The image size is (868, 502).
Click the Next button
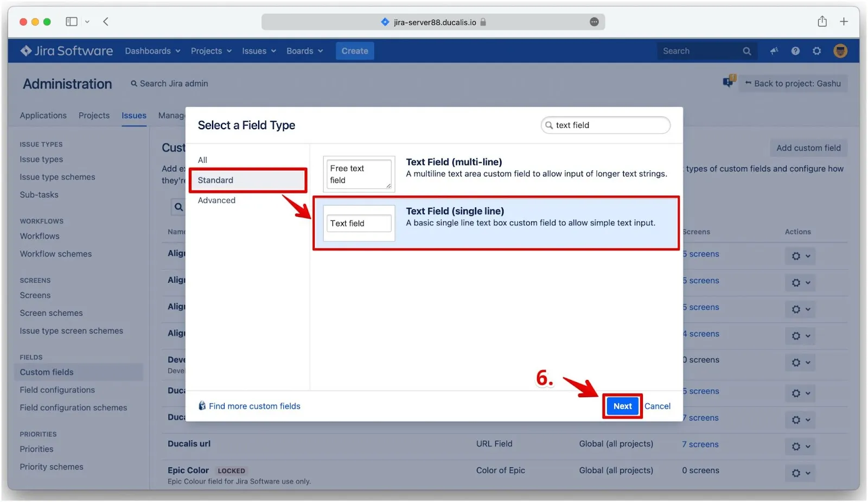[622, 406]
